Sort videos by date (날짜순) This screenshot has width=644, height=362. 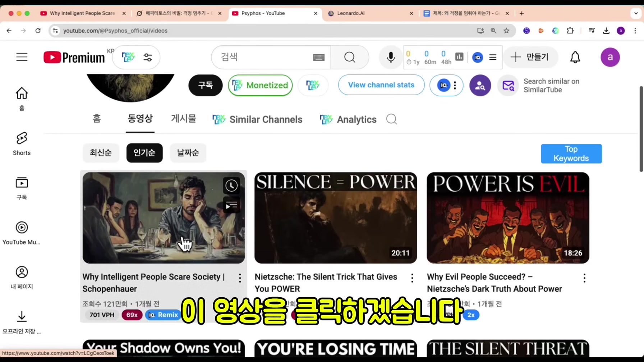click(x=188, y=153)
